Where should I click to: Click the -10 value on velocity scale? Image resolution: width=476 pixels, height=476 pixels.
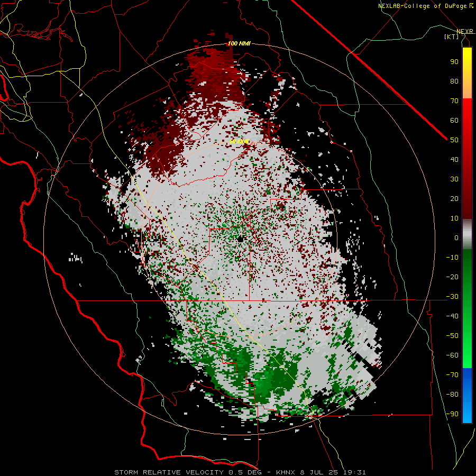click(452, 258)
